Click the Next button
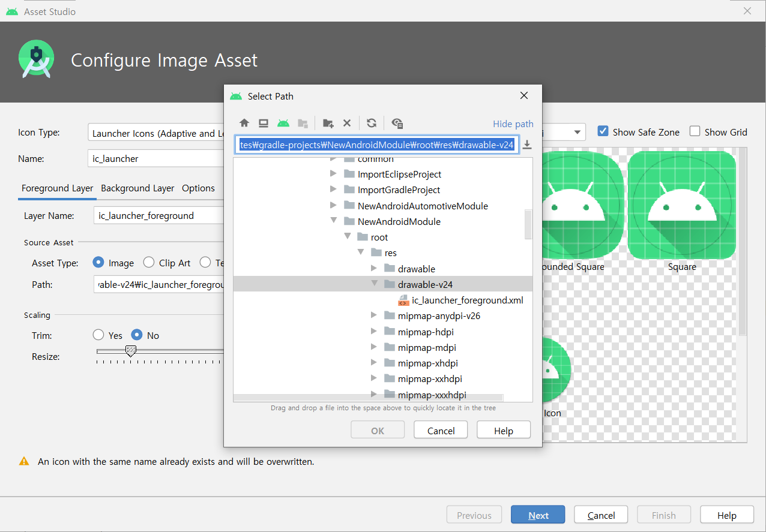This screenshot has width=766, height=532. tap(538, 515)
